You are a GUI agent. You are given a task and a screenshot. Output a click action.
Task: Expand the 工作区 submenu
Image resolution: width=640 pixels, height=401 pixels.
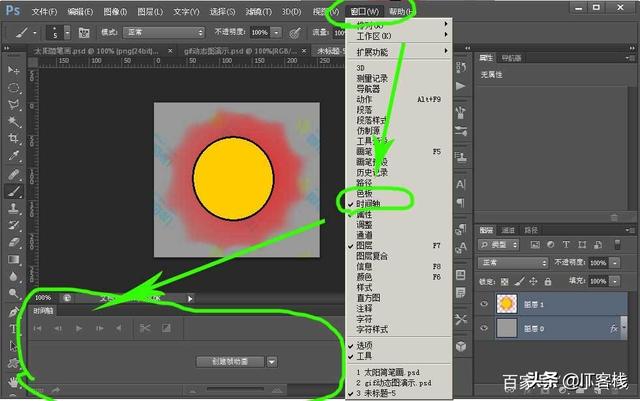(x=399, y=36)
